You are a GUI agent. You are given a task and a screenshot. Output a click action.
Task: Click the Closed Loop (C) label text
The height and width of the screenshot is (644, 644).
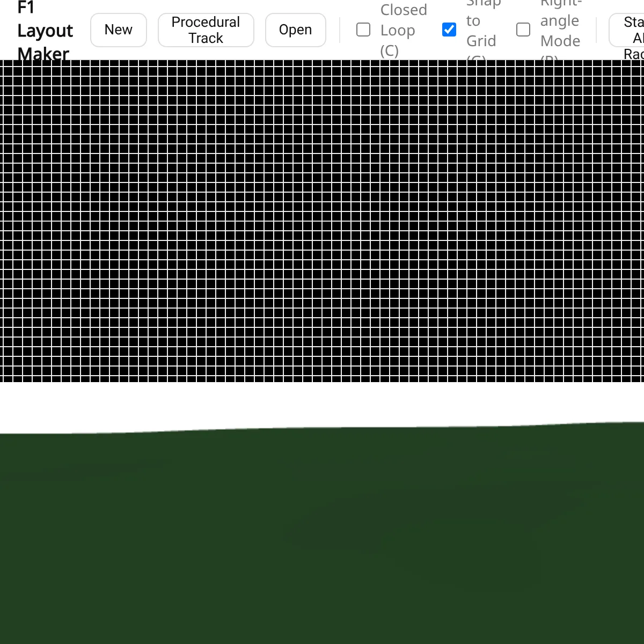click(402, 30)
